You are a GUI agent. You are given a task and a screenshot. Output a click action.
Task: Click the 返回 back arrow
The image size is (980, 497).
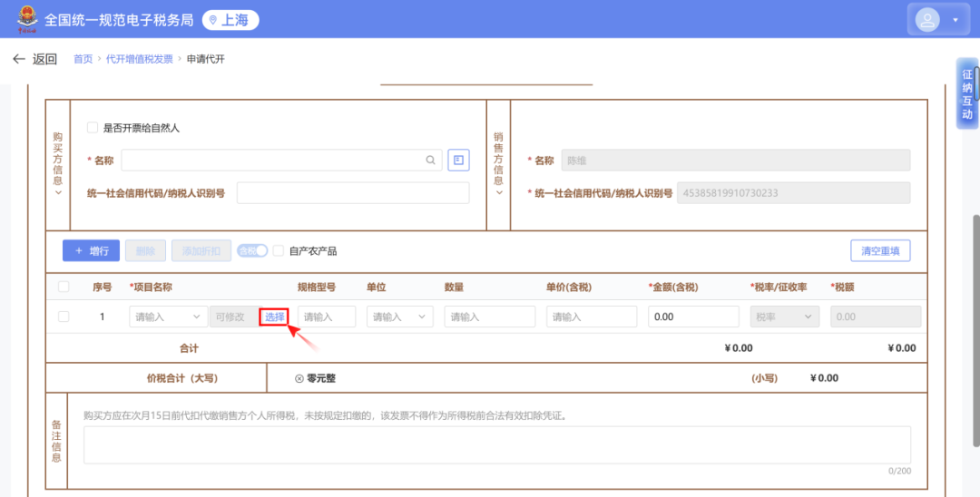pos(19,59)
